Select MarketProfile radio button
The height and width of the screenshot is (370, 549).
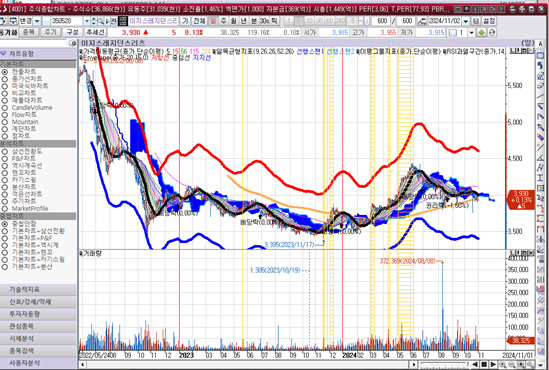[5, 209]
